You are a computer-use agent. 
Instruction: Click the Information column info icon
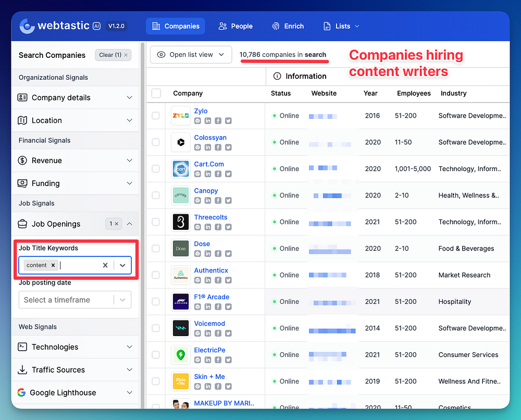tap(277, 76)
